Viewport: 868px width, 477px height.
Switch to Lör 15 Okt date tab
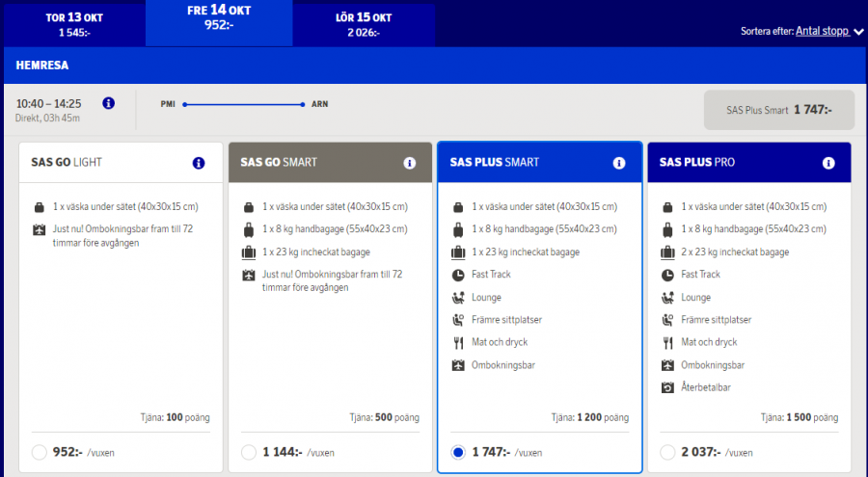click(x=364, y=24)
